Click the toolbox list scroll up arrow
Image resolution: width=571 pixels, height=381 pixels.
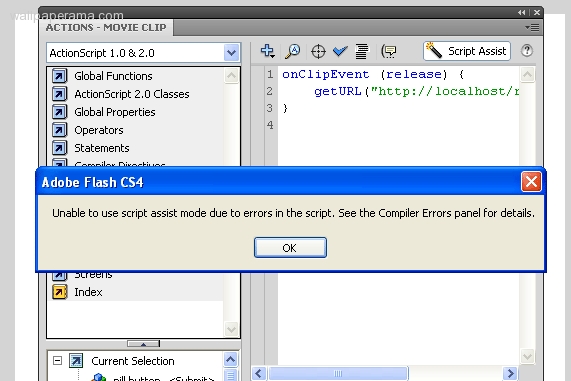(231, 76)
